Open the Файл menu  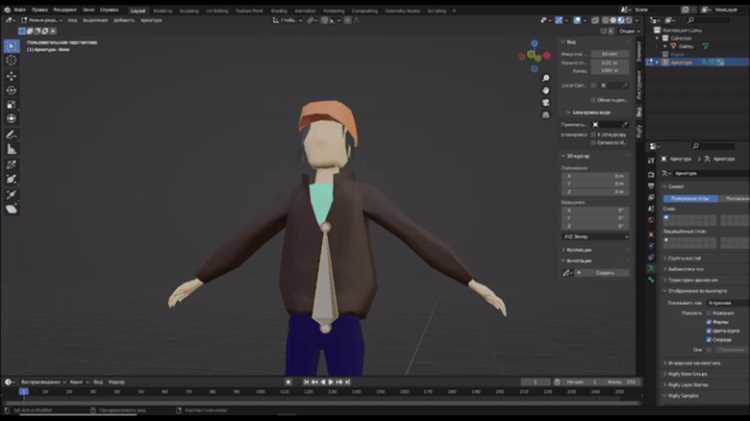tap(20, 10)
